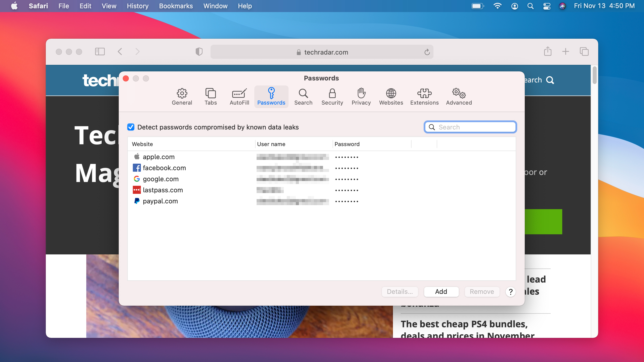Image resolution: width=644 pixels, height=362 pixels.
Task: Open Wi-Fi status menu
Action: pos(497,6)
